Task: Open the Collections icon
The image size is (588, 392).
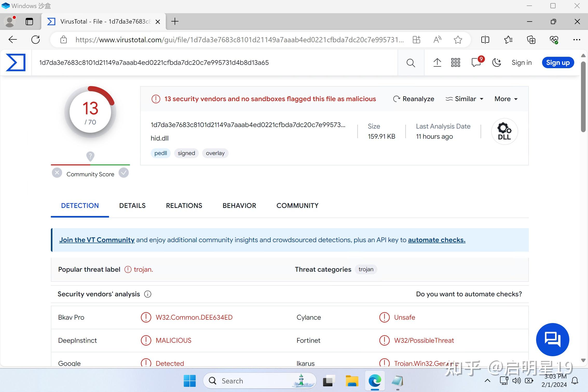Action: 531,40
